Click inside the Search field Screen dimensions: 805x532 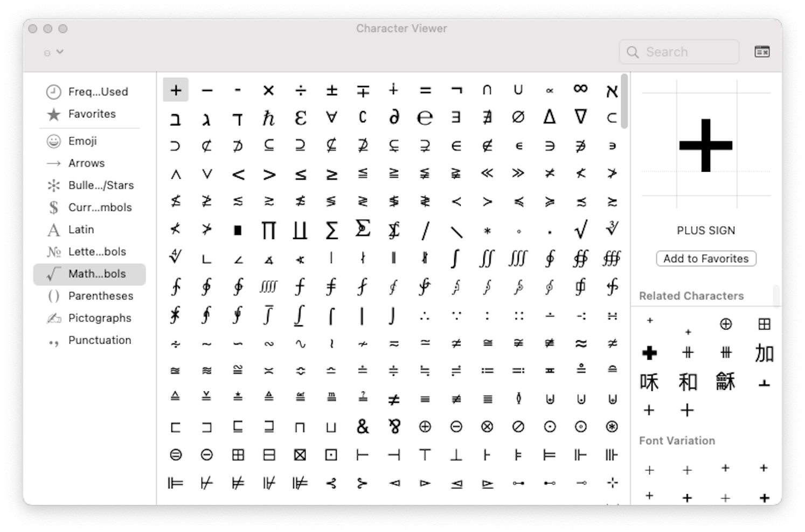(x=679, y=52)
